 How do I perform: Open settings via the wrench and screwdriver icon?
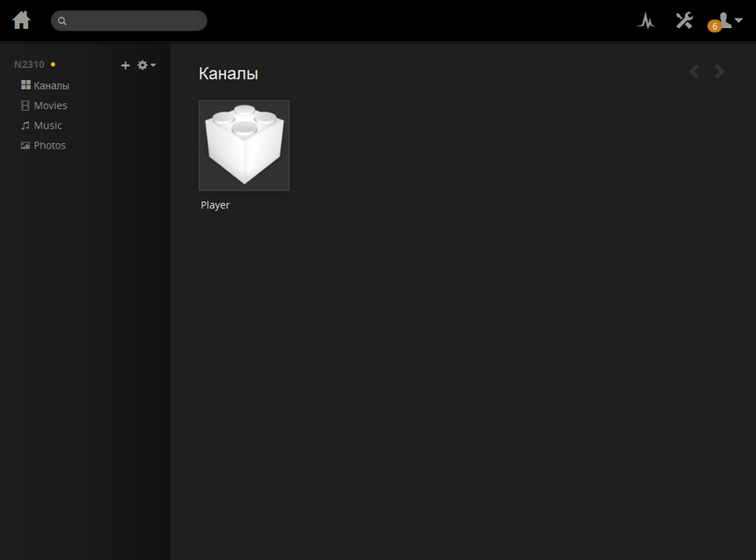[684, 20]
